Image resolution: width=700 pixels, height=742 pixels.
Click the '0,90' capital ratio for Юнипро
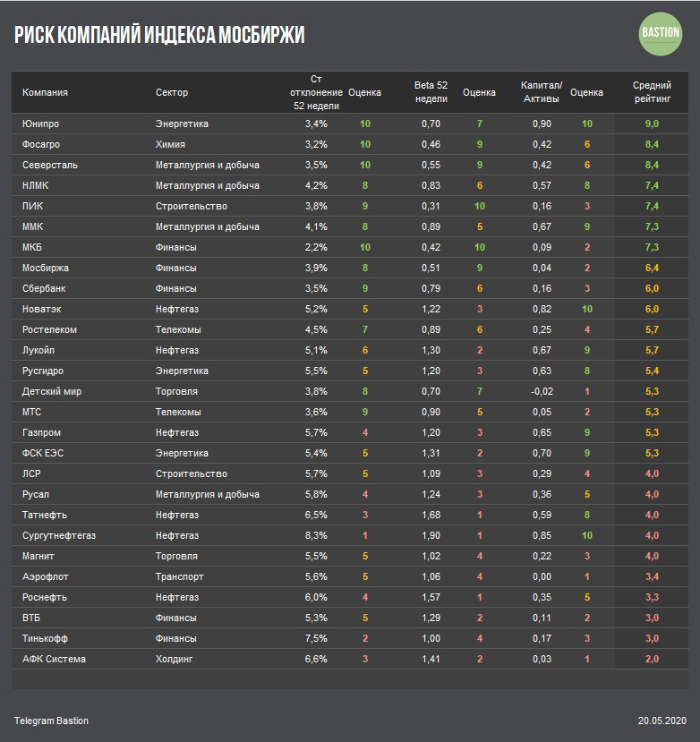[x=542, y=124]
